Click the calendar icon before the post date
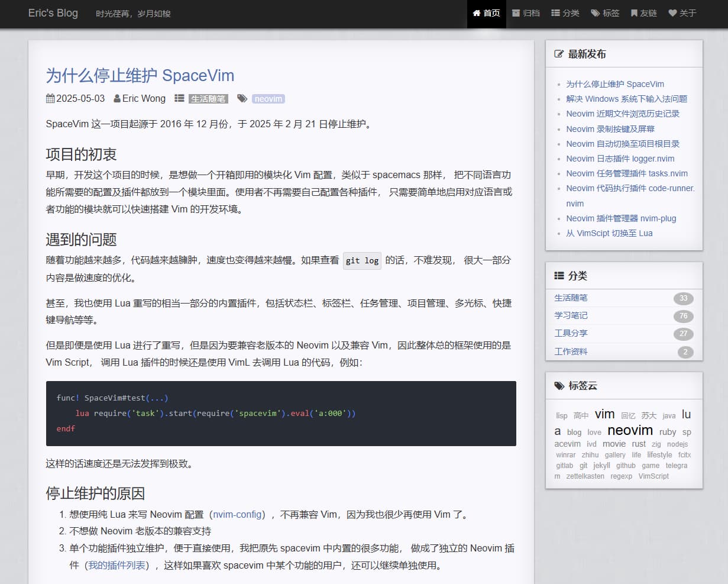The width and height of the screenshot is (728, 584). click(50, 98)
